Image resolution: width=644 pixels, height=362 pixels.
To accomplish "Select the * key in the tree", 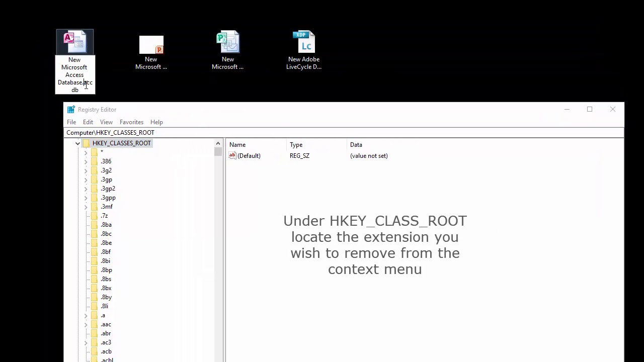I will click(102, 152).
